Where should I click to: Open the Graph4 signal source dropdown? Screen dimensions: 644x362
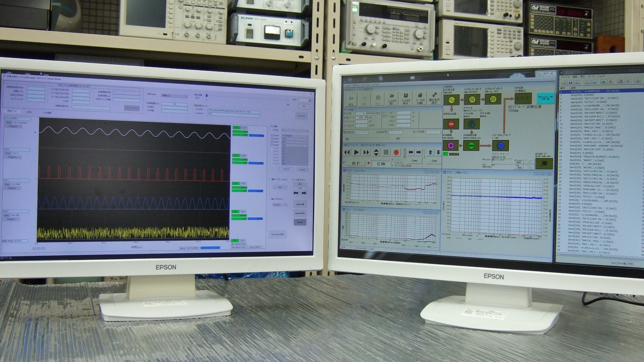(x=295, y=145)
